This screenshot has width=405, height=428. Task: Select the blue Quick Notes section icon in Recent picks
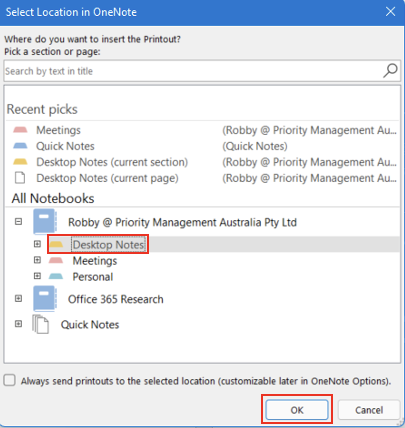click(20, 146)
